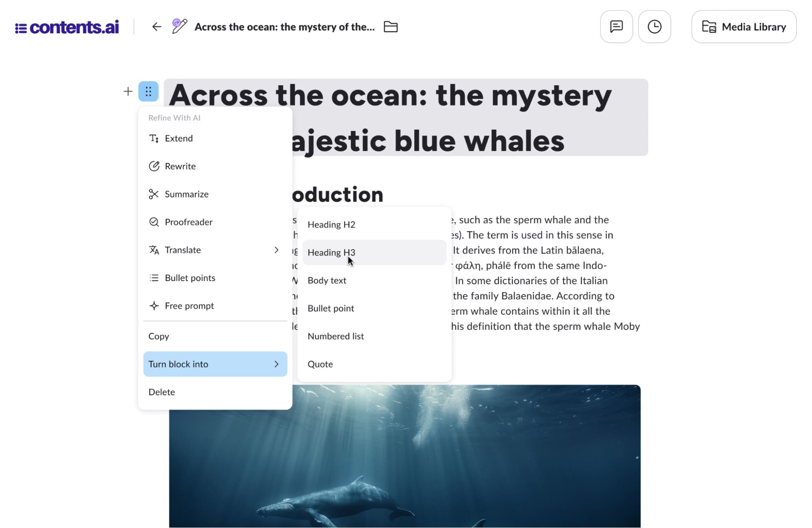Click Delete in block menu
The width and height of the screenshot is (812, 528).
pyautogui.click(x=162, y=392)
